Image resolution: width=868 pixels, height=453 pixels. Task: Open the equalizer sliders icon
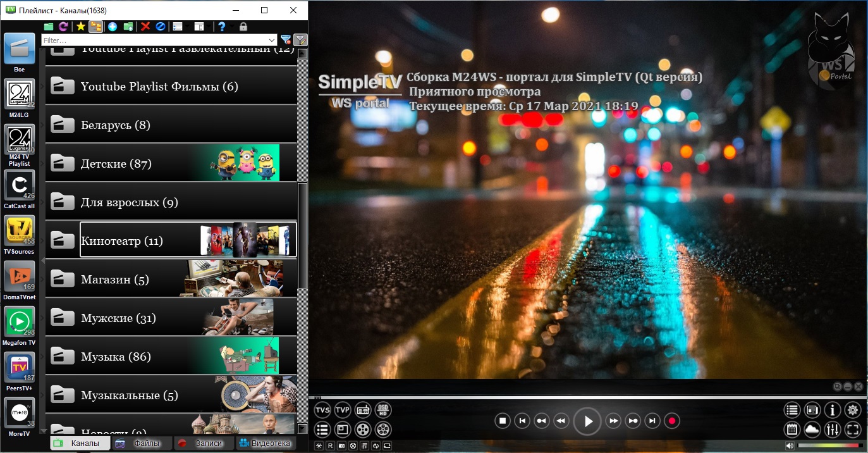(x=833, y=430)
